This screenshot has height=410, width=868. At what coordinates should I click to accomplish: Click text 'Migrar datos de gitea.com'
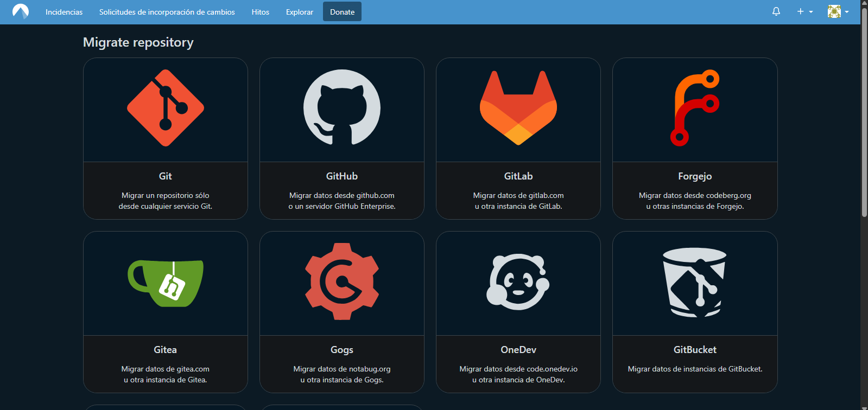(166, 369)
